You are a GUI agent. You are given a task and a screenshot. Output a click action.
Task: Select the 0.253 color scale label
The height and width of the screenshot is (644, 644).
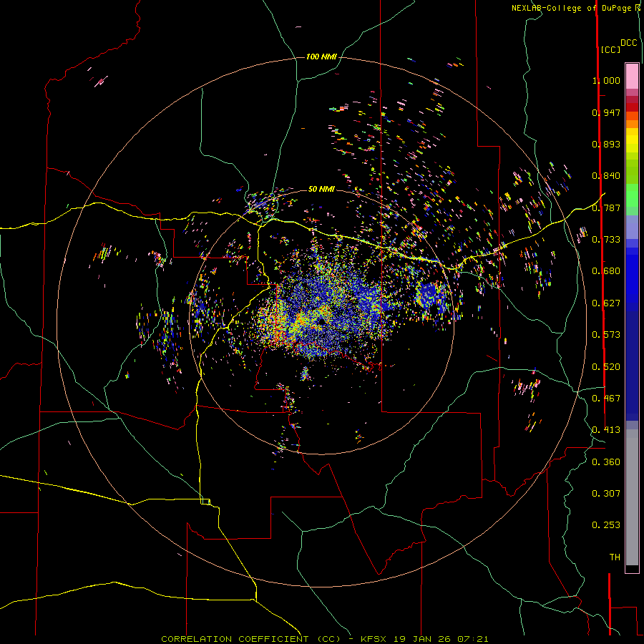point(606,525)
